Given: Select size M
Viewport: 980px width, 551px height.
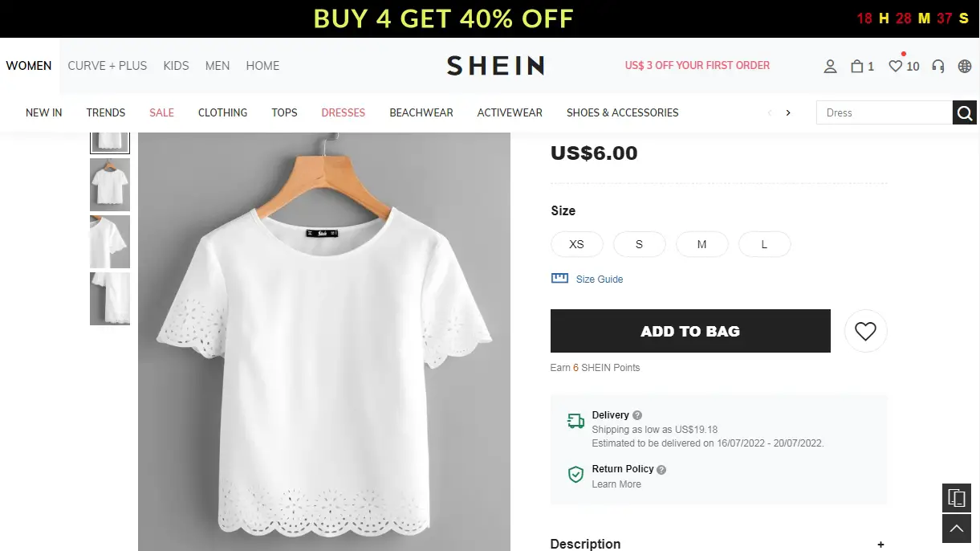Looking at the screenshot, I should pyautogui.click(x=701, y=244).
